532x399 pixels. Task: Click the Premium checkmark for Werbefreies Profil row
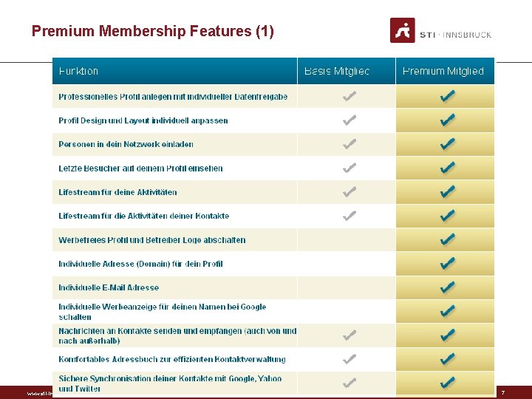point(448,239)
